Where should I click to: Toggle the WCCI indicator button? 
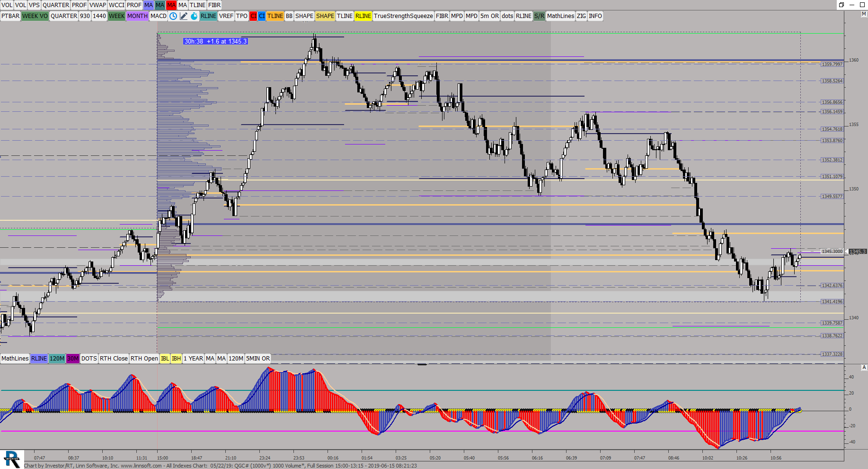(116, 5)
